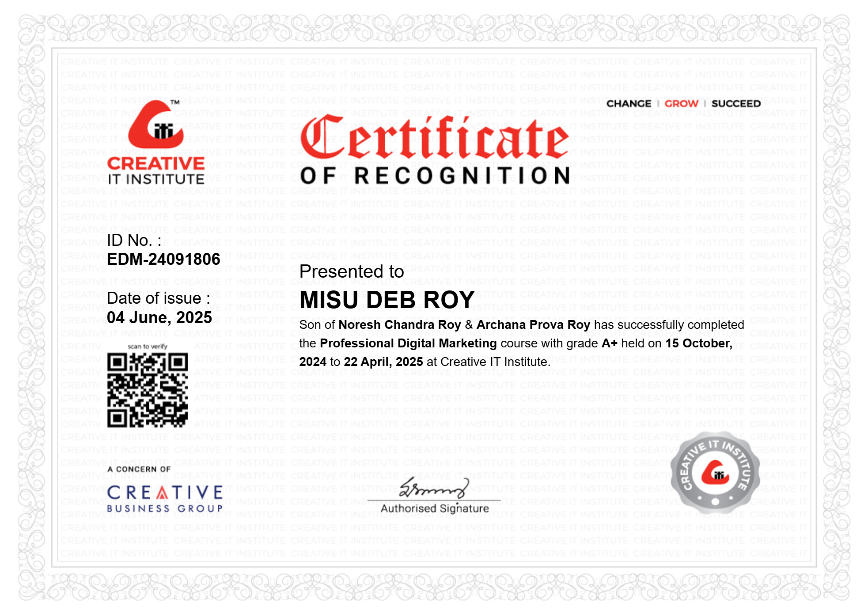This screenshot has width=868, height=614.
Task: Click the grade A+ text
Action: 610,343
